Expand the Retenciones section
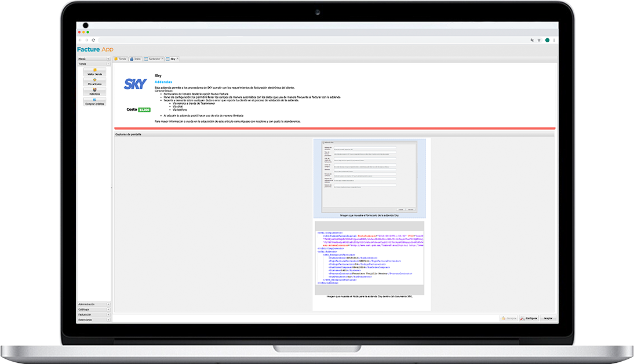 coord(108,319)
